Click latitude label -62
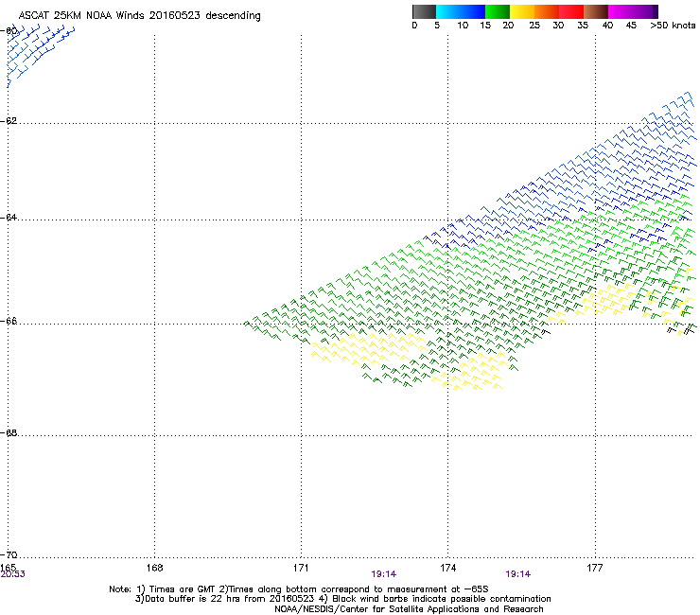Image resolution: width=700 pixels, height=615 pixels. click(9, 121)
